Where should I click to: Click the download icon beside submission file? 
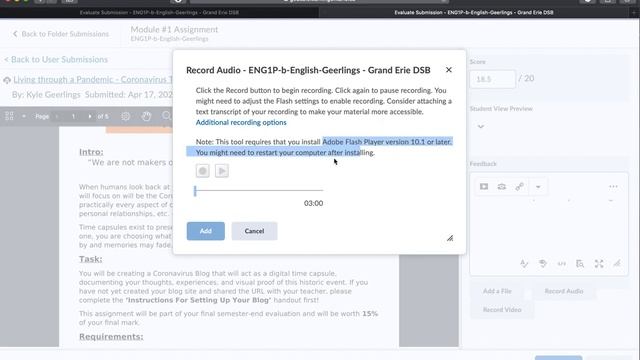[x=7, y=80]
